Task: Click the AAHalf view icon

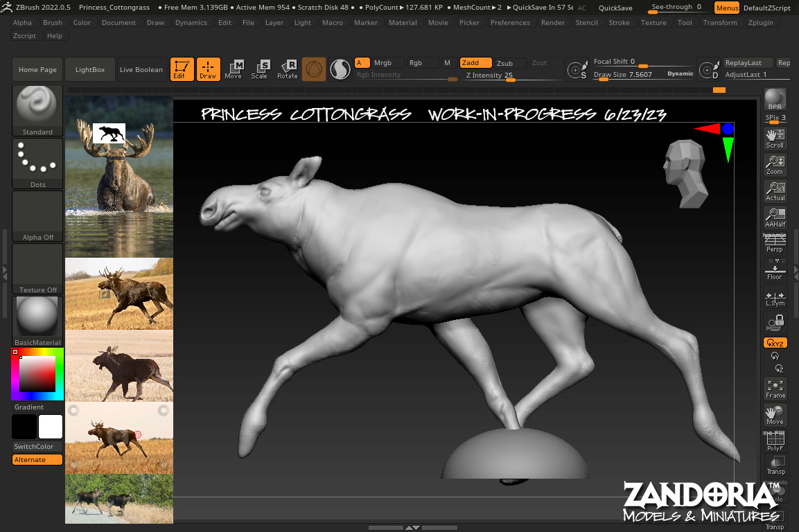Action: click(x=775, y=218)
